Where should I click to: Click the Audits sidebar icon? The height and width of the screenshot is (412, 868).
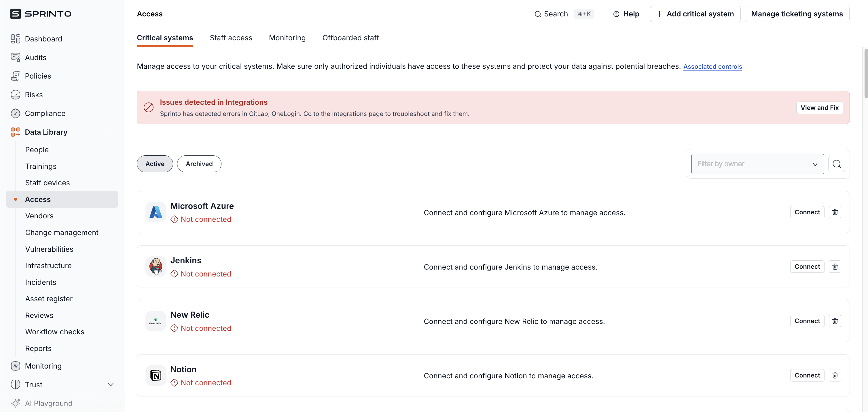point(16,58)
